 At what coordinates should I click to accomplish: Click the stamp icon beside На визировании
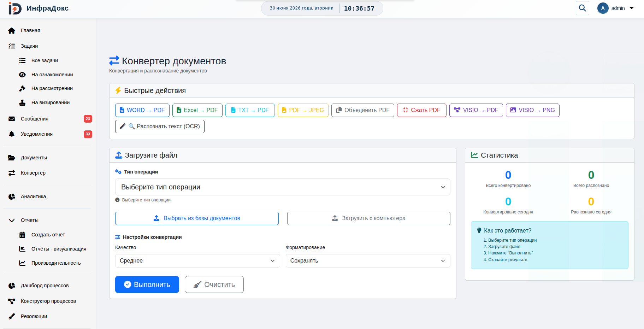(x=22, y=102)
